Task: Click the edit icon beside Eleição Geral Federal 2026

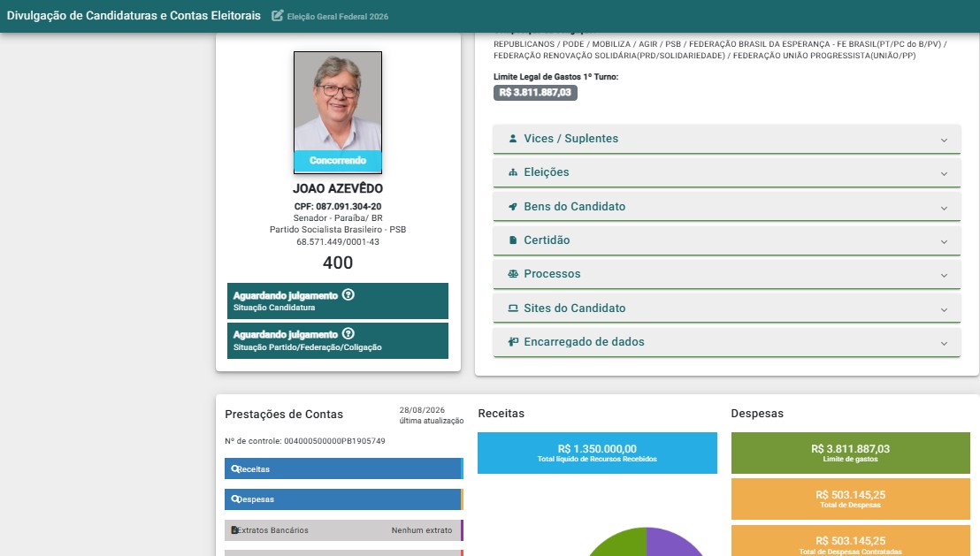Action: coord(278,16)
